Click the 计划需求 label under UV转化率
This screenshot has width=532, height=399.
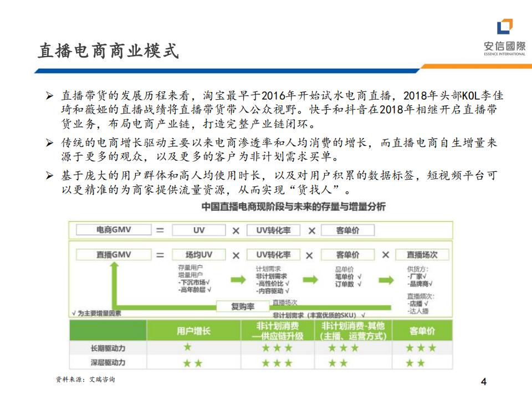tap(268, 269)
